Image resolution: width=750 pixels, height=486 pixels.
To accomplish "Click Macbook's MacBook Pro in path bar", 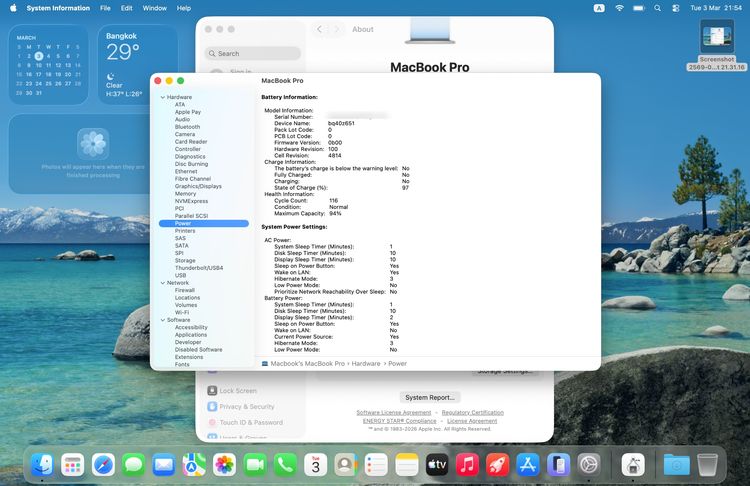I will coord(308,364).
